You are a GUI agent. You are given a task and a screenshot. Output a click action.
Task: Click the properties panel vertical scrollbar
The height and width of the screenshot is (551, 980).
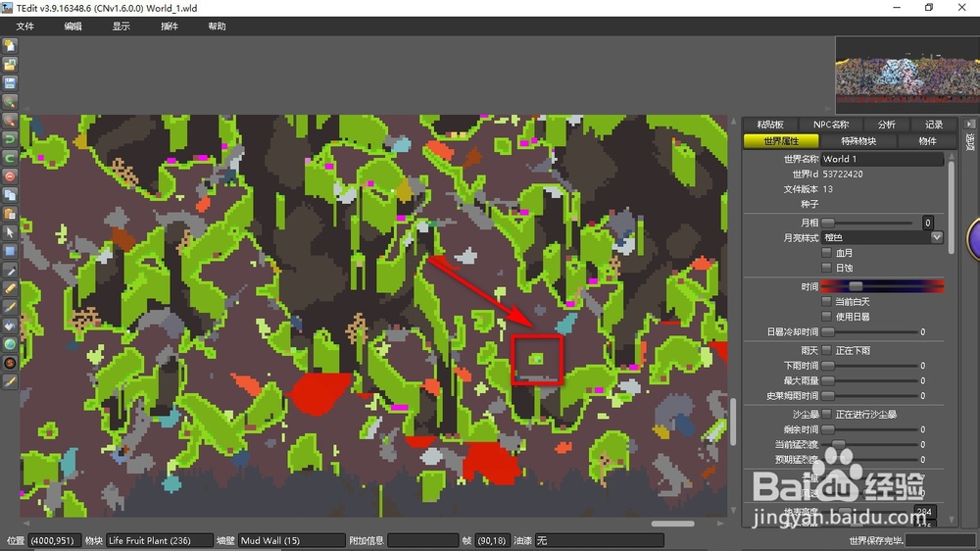952,207
